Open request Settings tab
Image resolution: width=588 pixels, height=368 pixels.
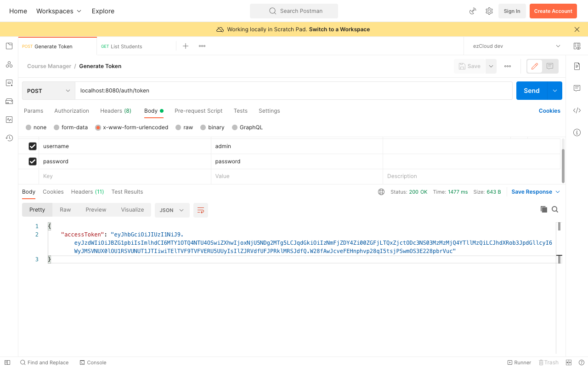click(269, 111)
